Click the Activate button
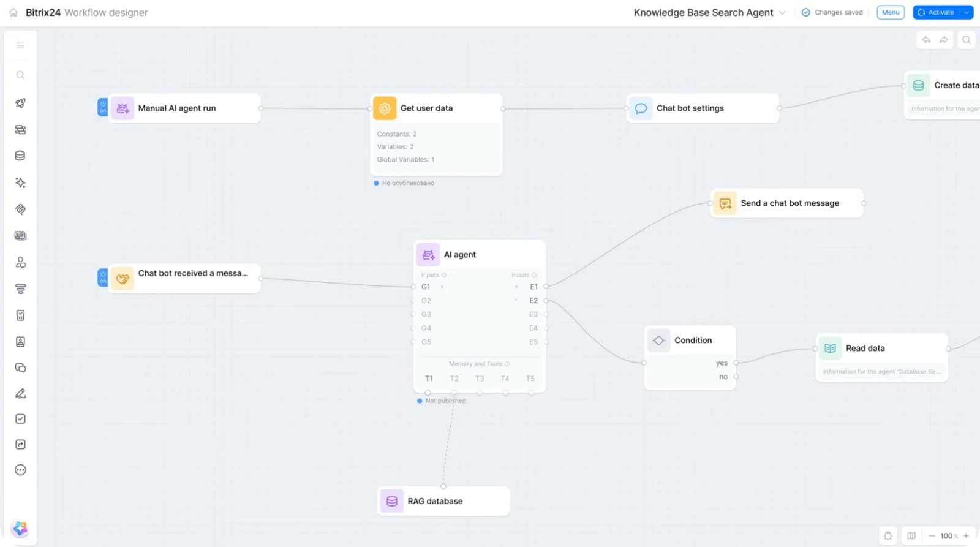980x547 pixels. coord(937,12)
